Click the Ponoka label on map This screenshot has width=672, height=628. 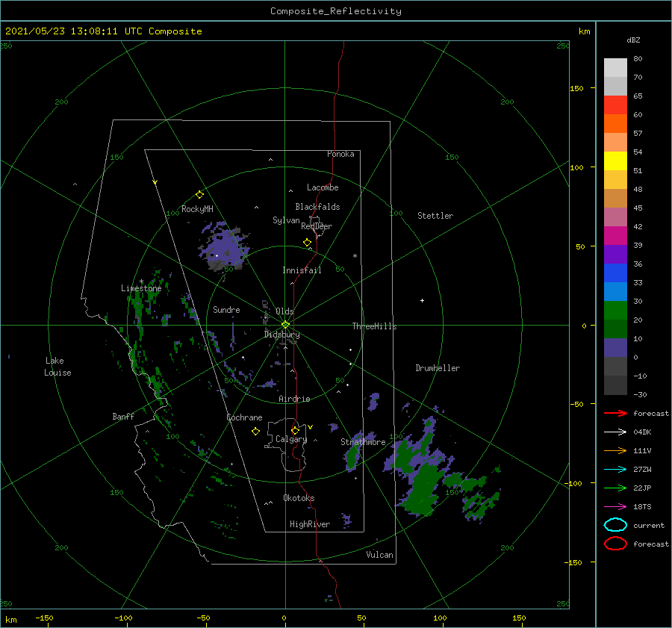[340, 154]
